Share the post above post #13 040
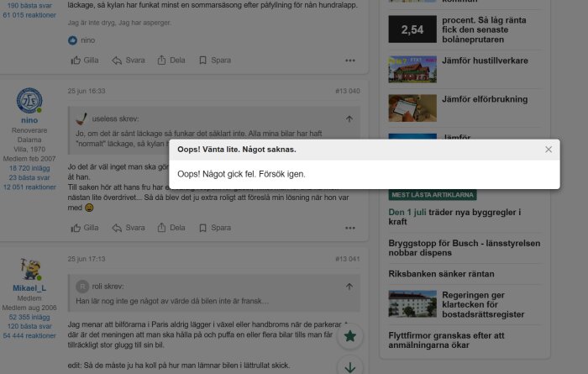 tap(171, 61)
